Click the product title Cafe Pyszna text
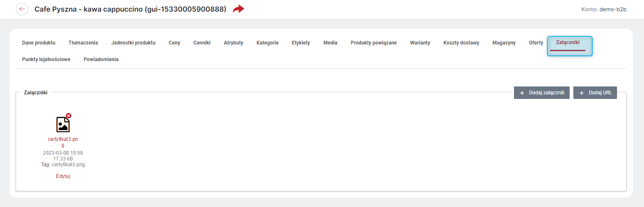The width and height of the screenshot is (644, 207). [x=130, y=9]
